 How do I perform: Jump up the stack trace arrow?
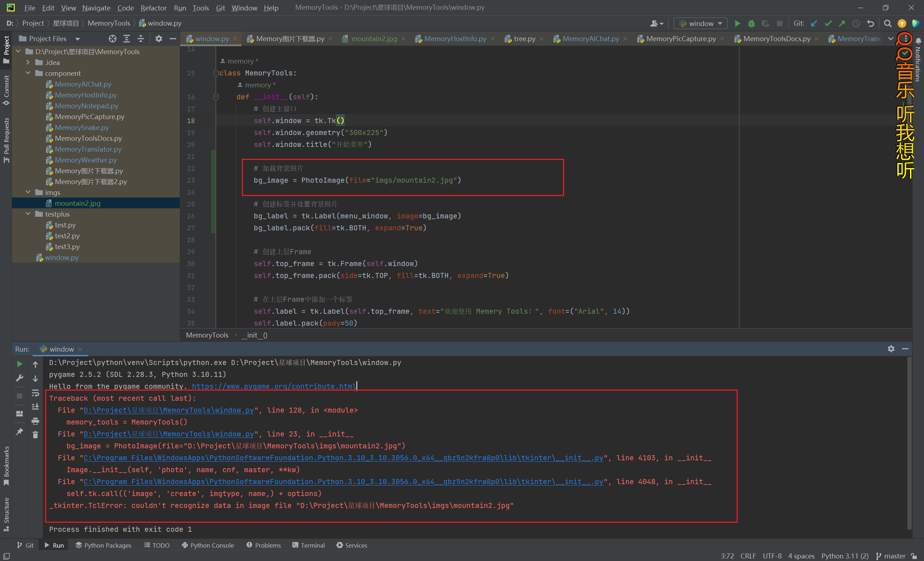35,364
